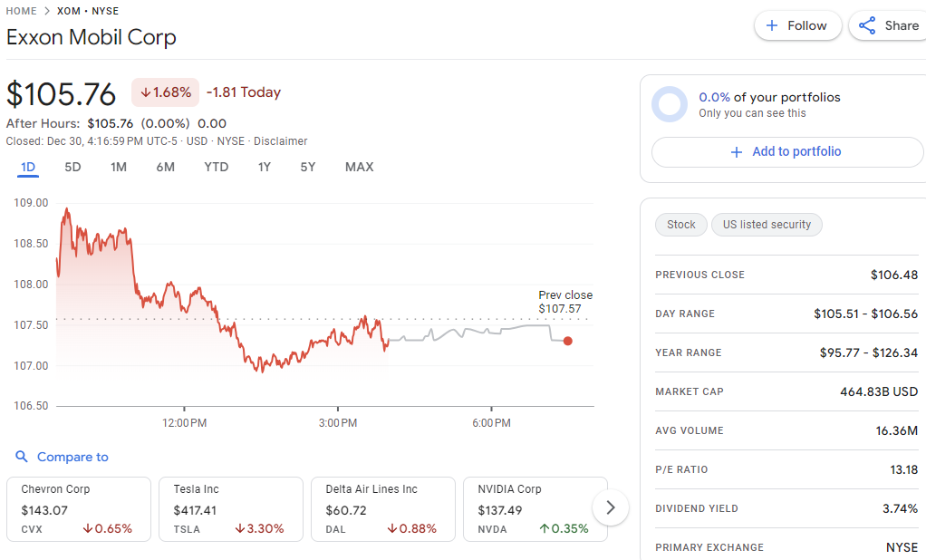Click the NVDA 0.35% up indicator
Viewport: 926px width, 560px height.
(564, 528)
